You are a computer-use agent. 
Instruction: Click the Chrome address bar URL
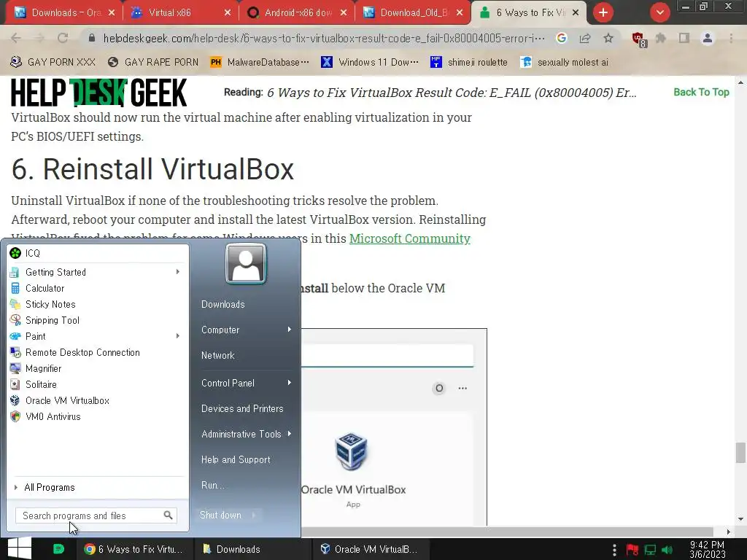pyautogui.click(x=324, y=38)
